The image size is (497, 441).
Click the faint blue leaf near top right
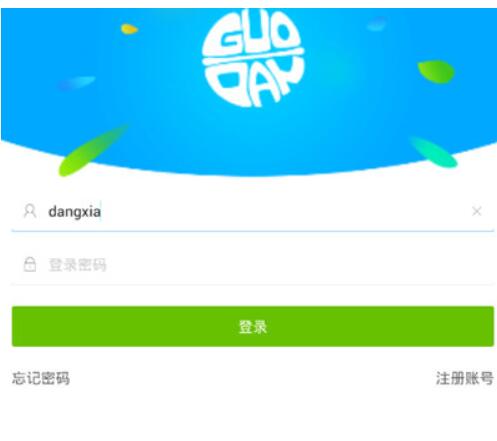pos(377,24)
